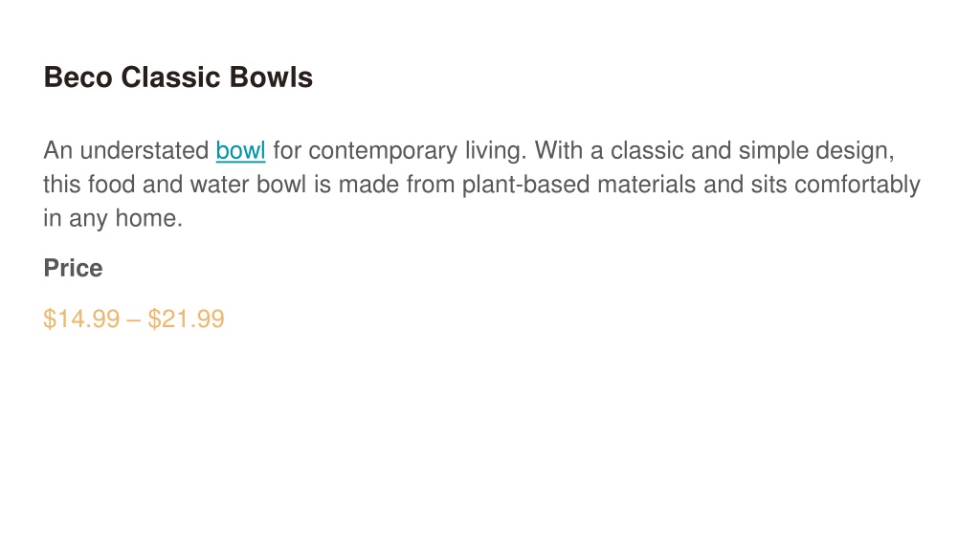Click the word "living." in the description
The image size is (980, 551).
pyautogui.click(x=496, y=152)
